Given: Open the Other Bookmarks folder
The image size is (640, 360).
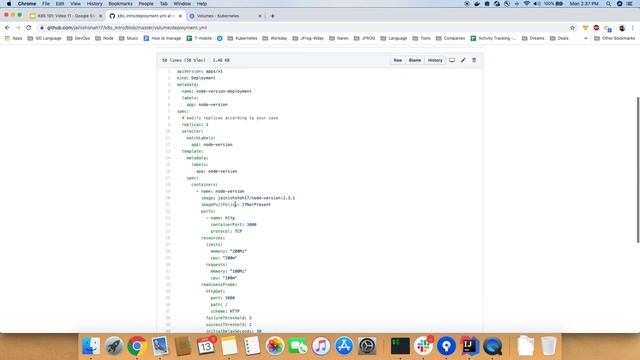Looking at the screenshot, I should click(x=614, y=38).
